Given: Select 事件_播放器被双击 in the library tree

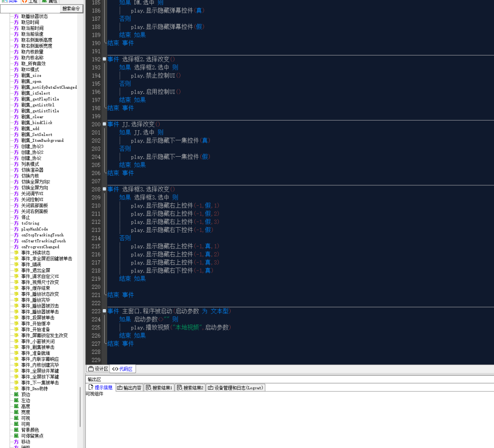Looking at the screenshot, I should pyautogui.click(x=40, y=306).
